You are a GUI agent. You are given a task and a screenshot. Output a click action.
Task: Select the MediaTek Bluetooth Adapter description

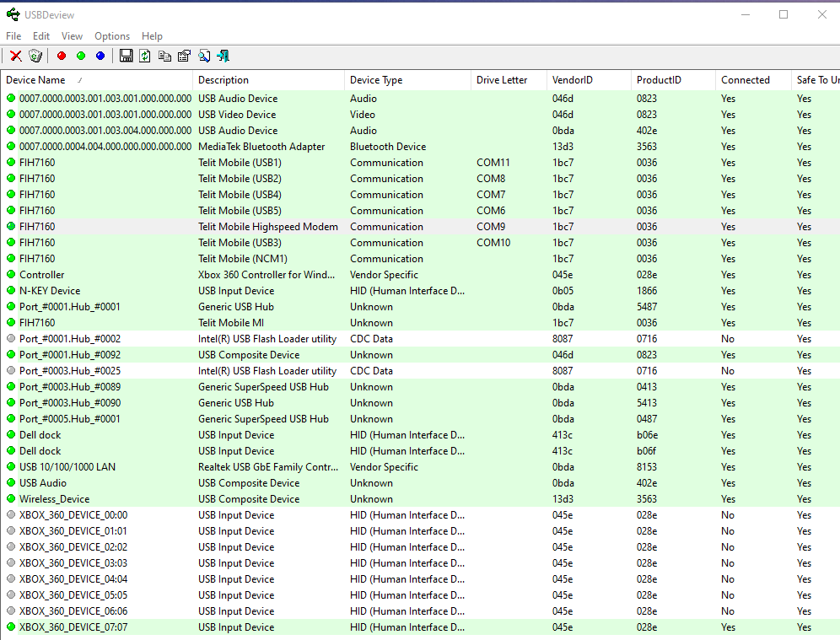click(x=261, y=146)
